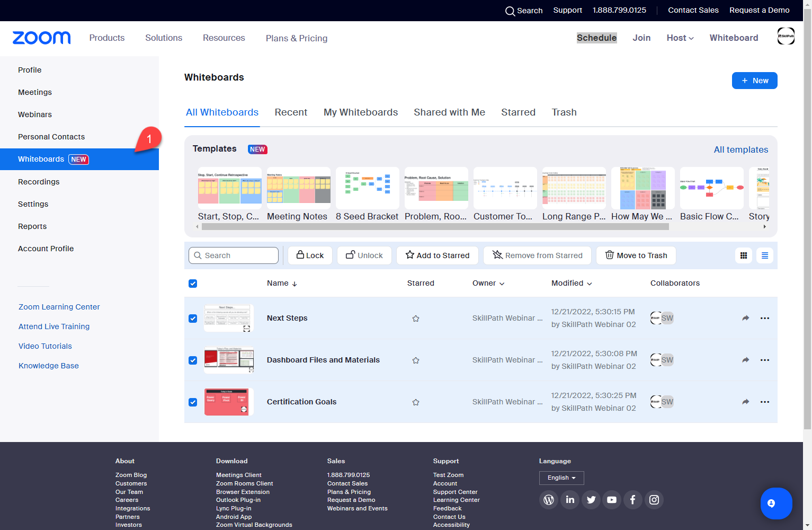Uncheck the Next Steps row checkbox
This screenshot has height=530, width=812.
(x=193, y=319)
